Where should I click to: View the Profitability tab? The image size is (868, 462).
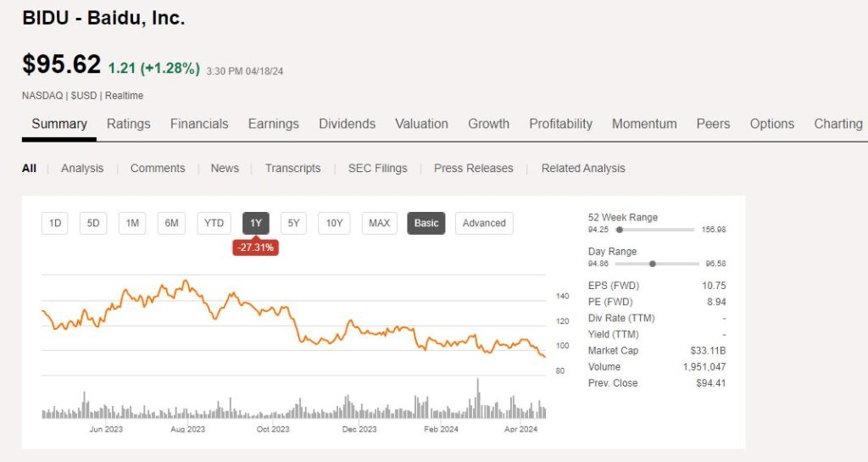point(561,124)
